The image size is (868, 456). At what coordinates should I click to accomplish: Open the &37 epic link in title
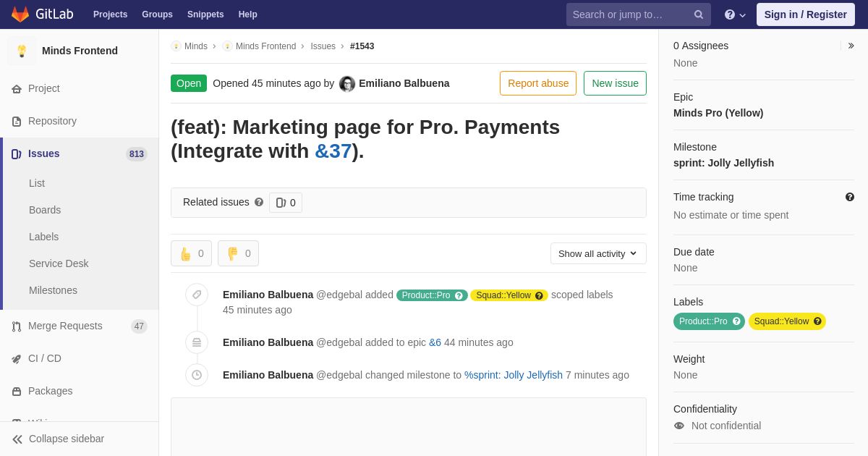click(333, 151)
